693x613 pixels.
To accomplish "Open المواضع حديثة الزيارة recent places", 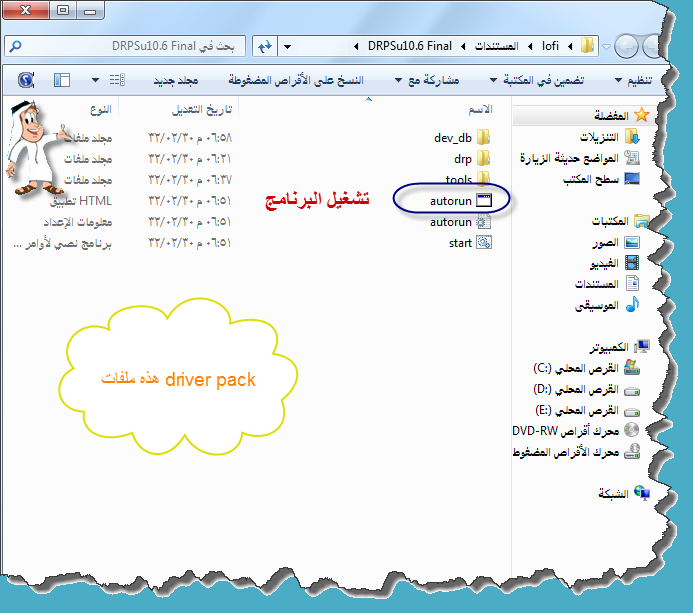I will pos(579,158).
